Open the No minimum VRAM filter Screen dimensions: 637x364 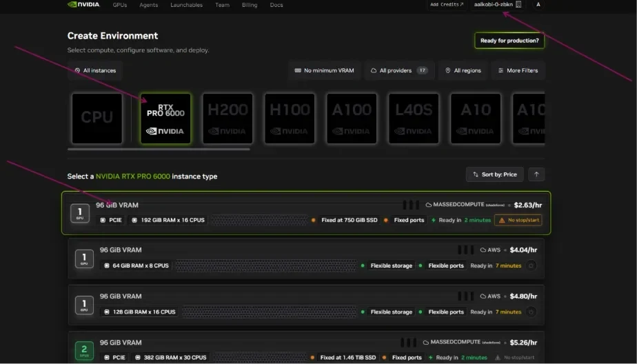click(324, 70)
